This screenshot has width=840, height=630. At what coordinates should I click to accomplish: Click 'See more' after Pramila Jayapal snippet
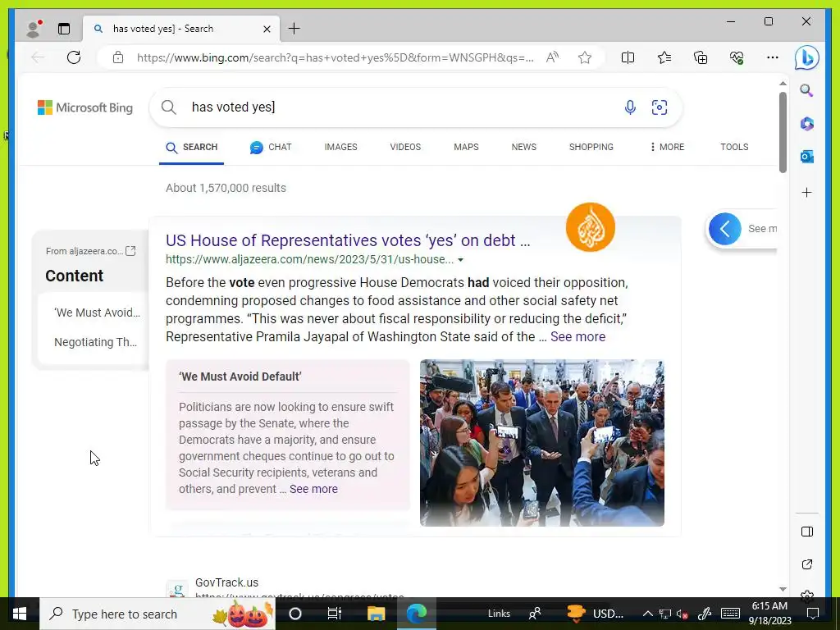pyautogui.click(x=577, y=337)
